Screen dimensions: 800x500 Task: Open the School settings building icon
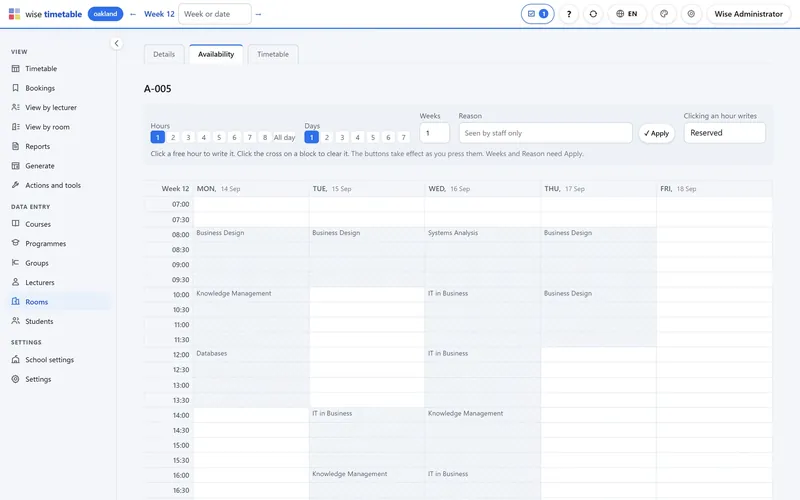point(16,359)
